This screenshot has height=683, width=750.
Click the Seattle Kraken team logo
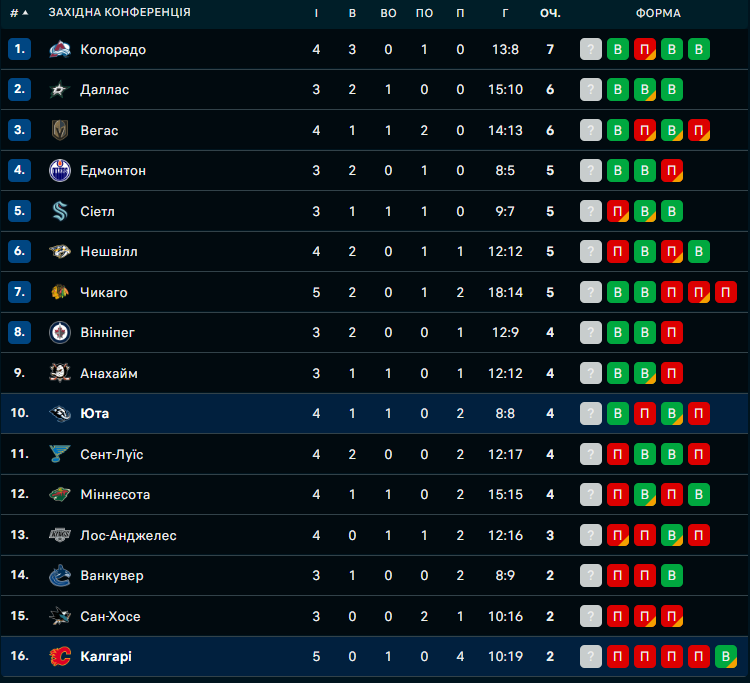click(x=60, y=211)
